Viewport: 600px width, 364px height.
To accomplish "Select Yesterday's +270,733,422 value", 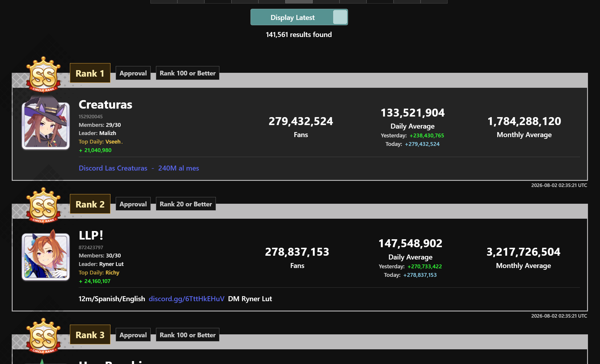I will click(425, 267).
